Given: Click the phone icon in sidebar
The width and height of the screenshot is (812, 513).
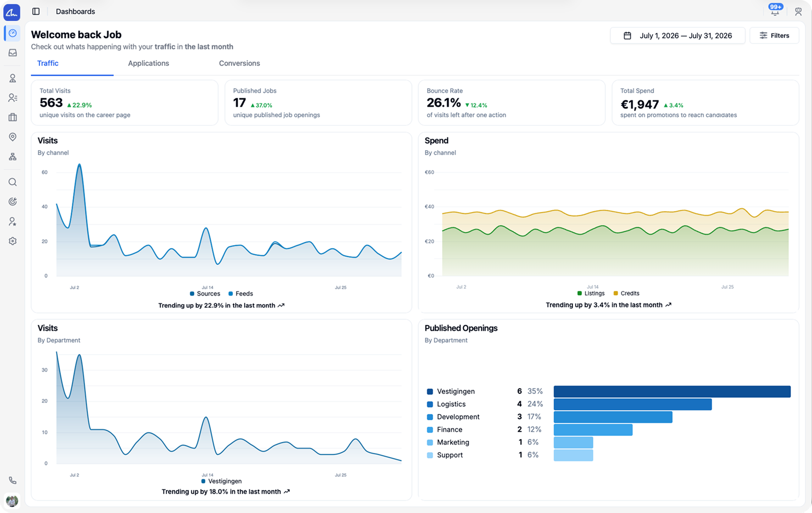Looking at the screenshot, I should tap(13, 480).
